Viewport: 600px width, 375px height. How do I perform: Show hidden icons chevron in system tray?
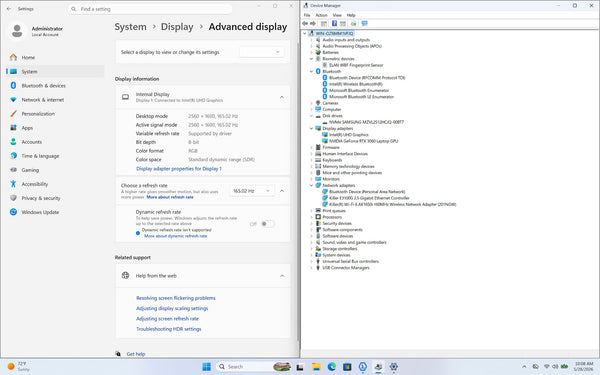point(524,367)
